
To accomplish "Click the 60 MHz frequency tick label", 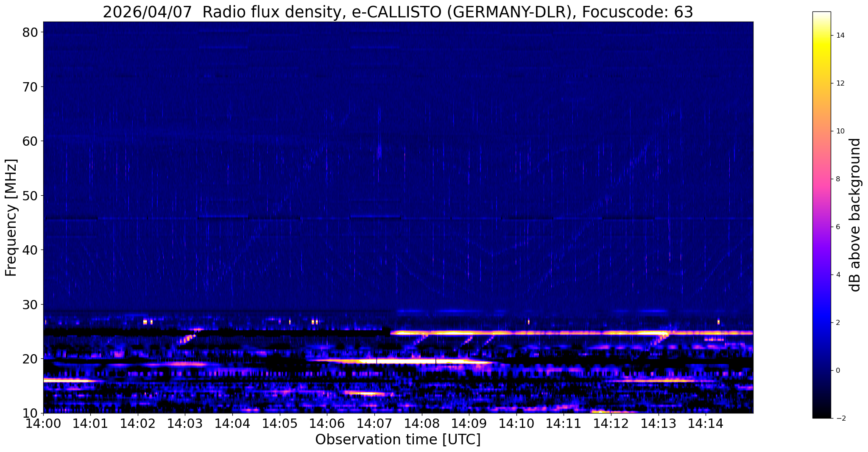I will (30, 141).
